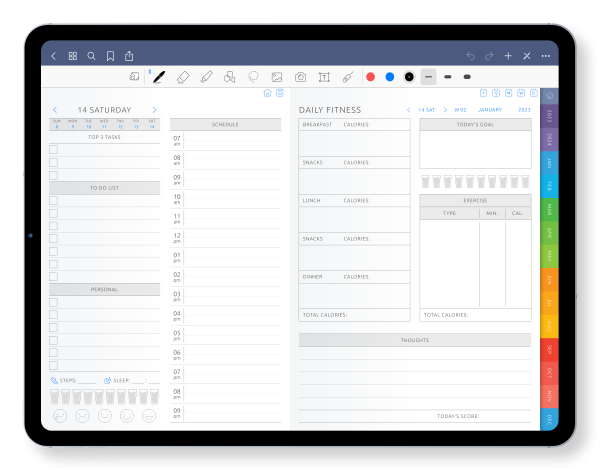Open the search tool
The width and height of the screenshot is (600, 470).
[x=91, y=56]
